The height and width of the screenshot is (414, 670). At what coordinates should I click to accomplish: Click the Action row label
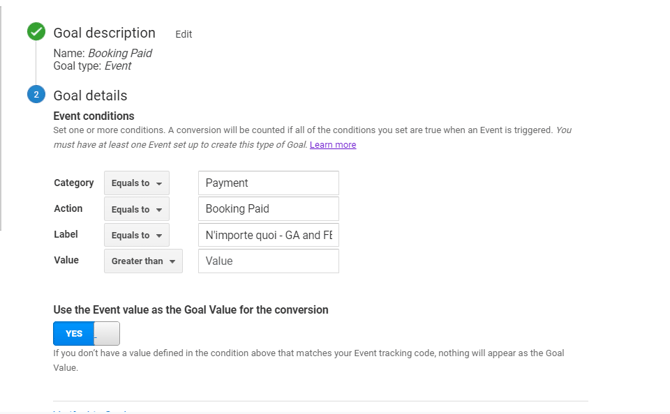pos(68,209)
